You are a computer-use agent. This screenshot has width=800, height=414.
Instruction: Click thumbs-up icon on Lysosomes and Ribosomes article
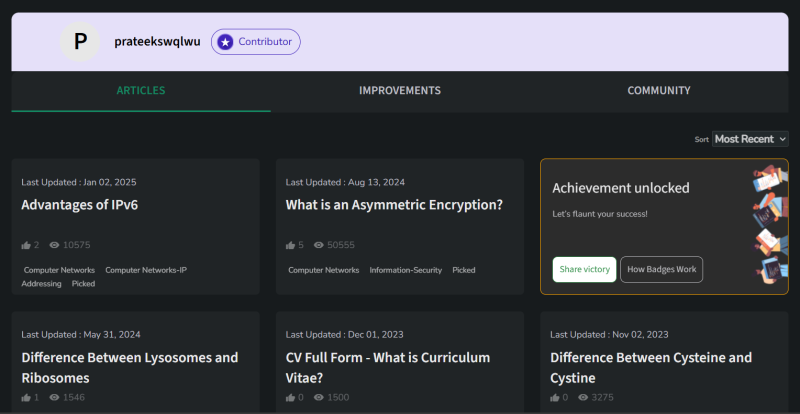pyautogui.click(x=26, y=398)
